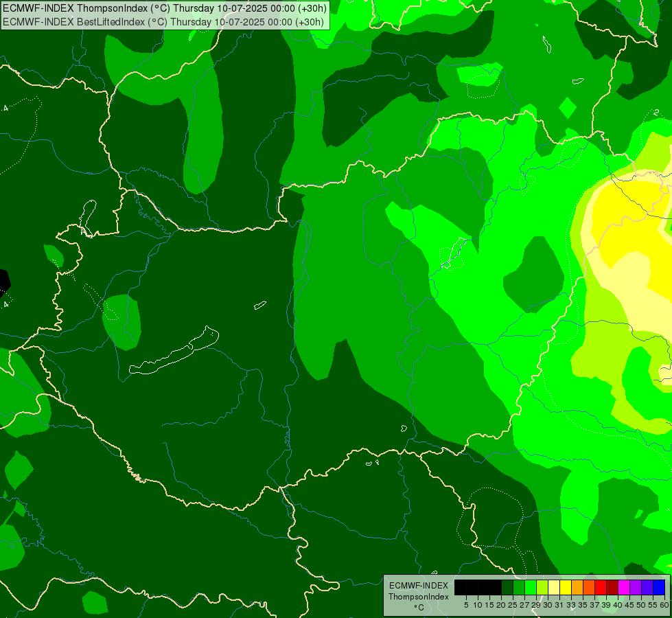Click the °C unit label in legend

coord(419,607)
